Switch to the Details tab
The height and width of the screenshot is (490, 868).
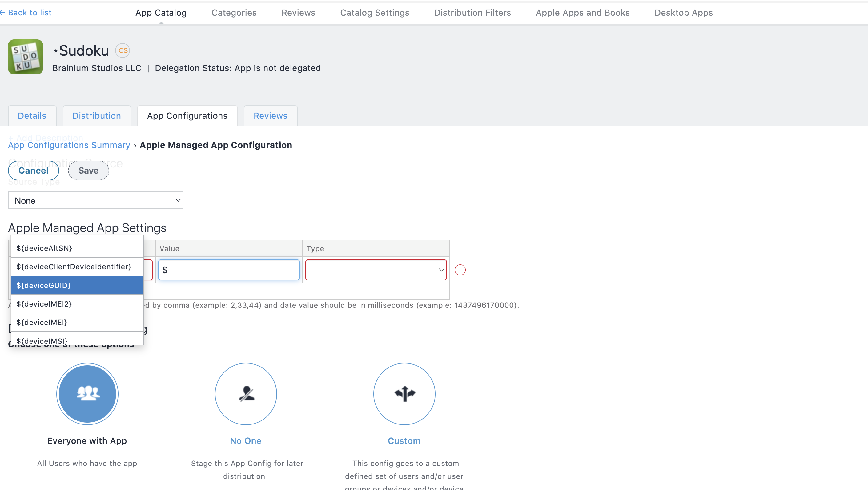tap(32, 116)
